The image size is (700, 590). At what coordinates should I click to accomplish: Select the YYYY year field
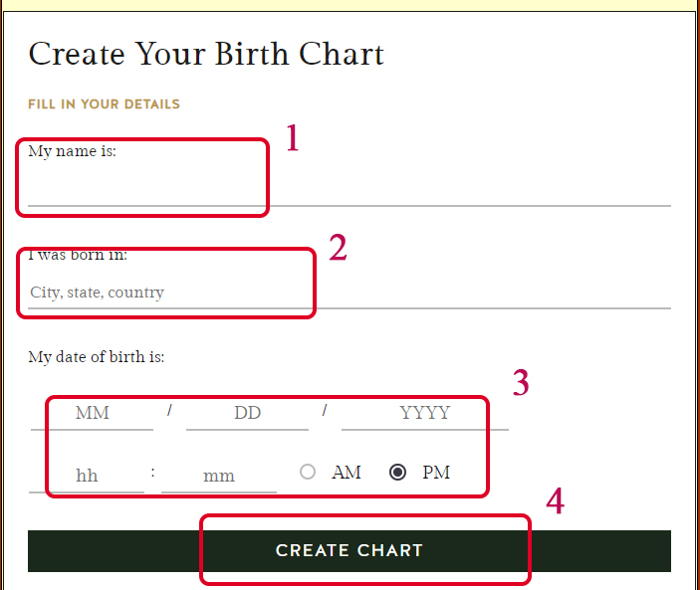click(x=425, y=412)
